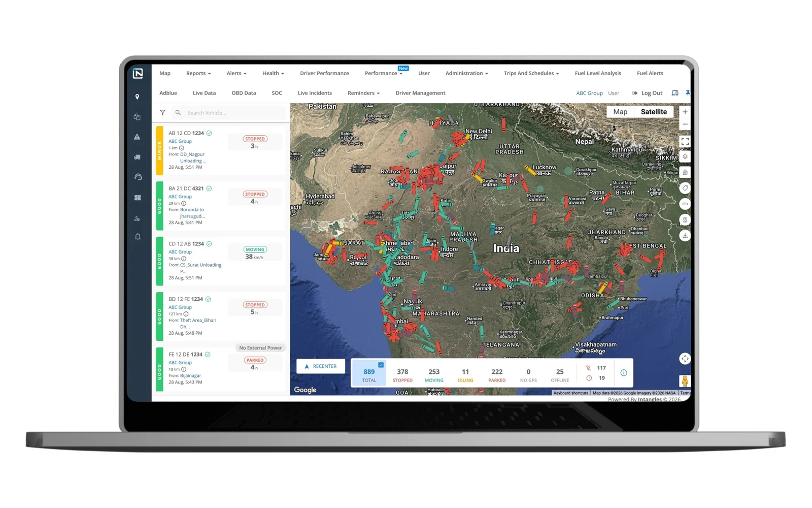
Task: Open the DD_Nagpur Unloading location link
Action: [193, 157]
